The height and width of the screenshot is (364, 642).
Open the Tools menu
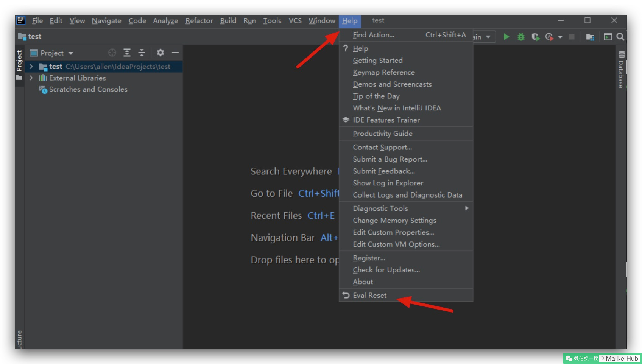click(x=272, y=21)
